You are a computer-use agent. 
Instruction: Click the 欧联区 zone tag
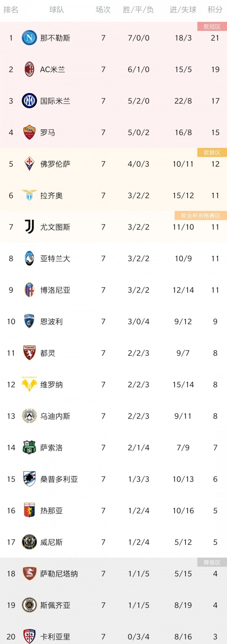click(212, 152)
